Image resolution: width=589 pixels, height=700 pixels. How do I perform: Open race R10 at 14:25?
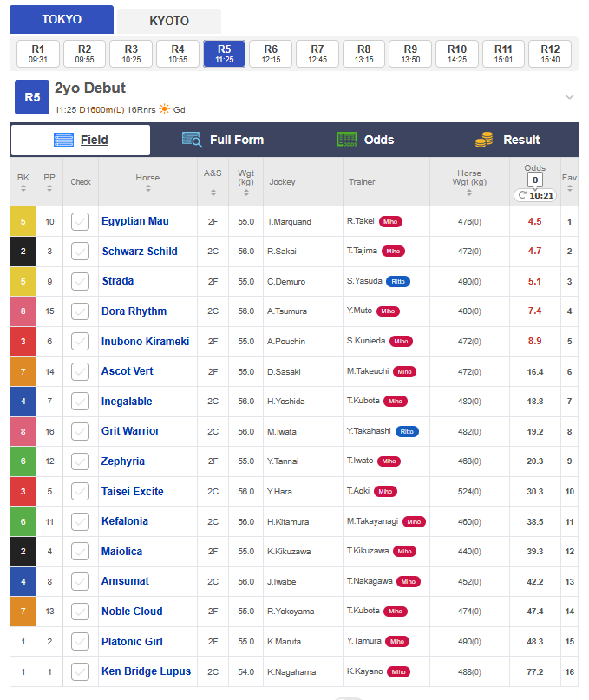(x=457, y=54)
